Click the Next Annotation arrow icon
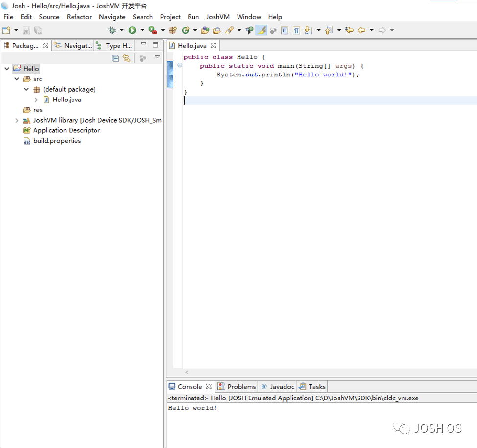Viewport: 477px width, 448px height. point(308,30)
